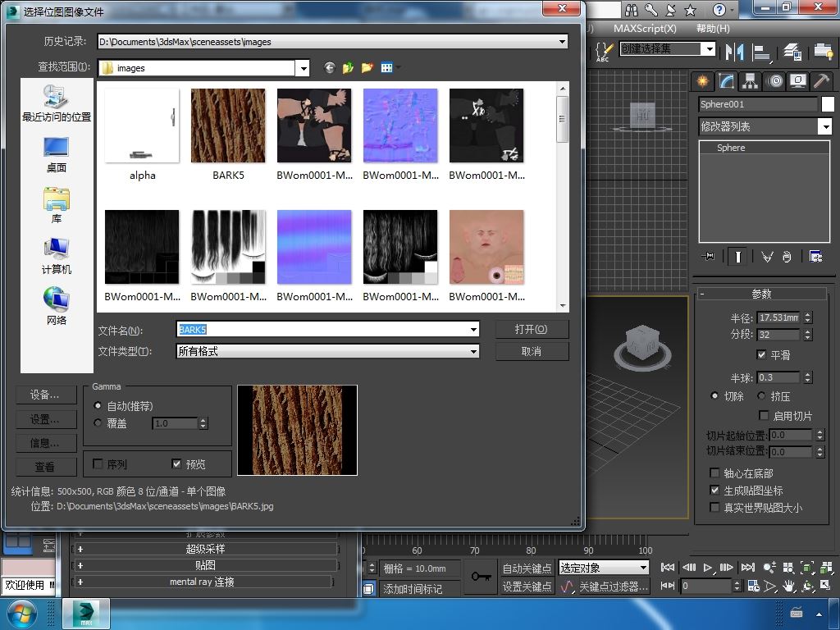Click the create new folder icon

(x=367, y=68)
